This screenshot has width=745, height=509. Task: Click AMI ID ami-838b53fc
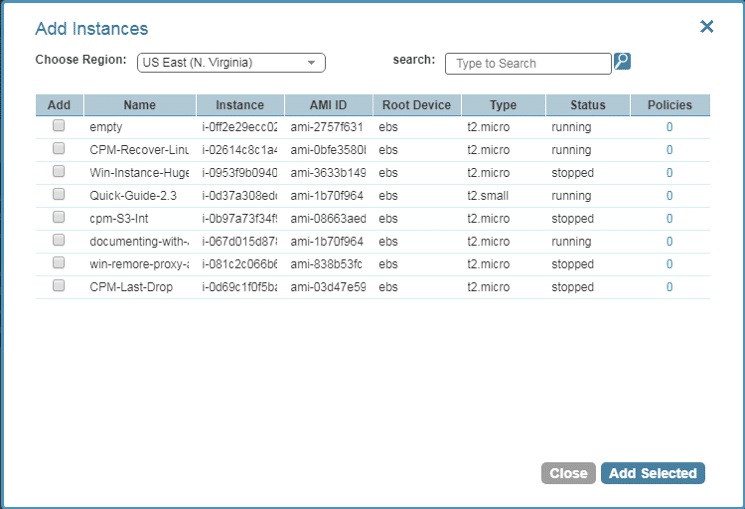[326, 264]
